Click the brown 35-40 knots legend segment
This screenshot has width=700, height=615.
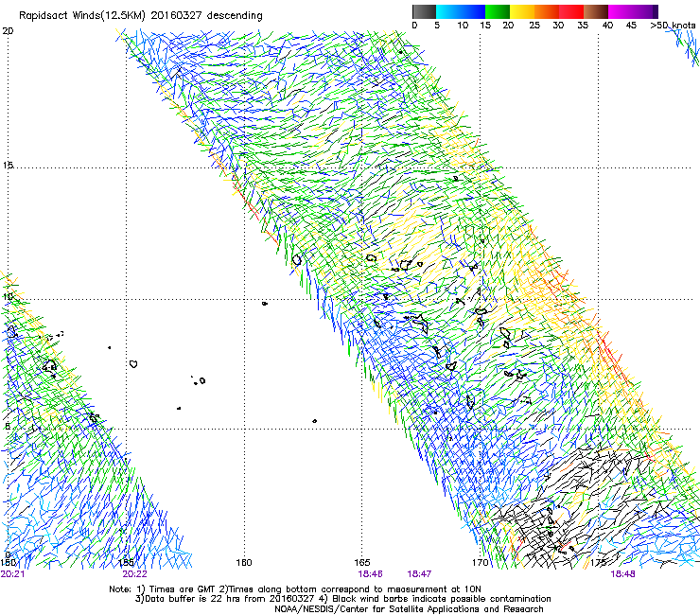coord(596,11)
